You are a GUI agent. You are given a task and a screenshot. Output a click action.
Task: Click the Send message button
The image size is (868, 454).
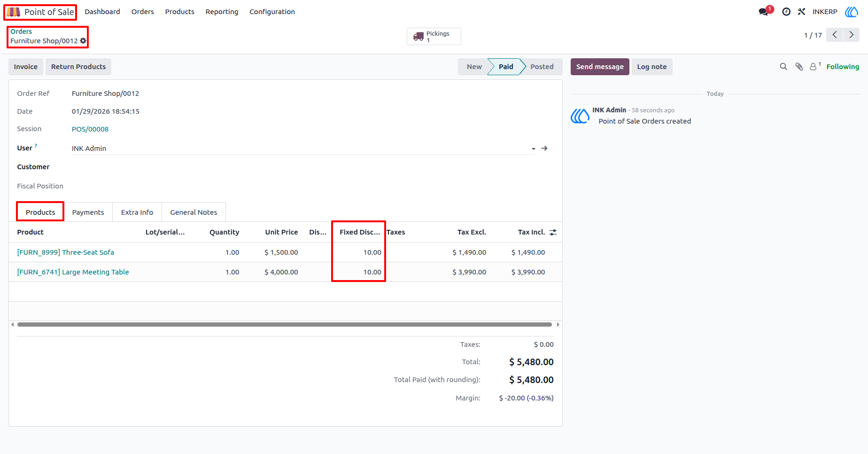pyautogui.click(x=600, y=67)
